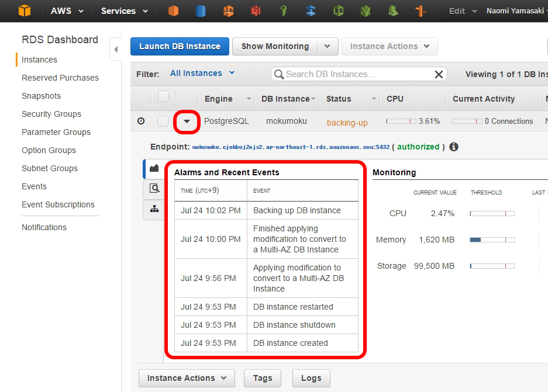Switch to the topology hierarchy tab
Viewport: 548px width, 392px height.
pyautogui.click(x=154, y=210)
